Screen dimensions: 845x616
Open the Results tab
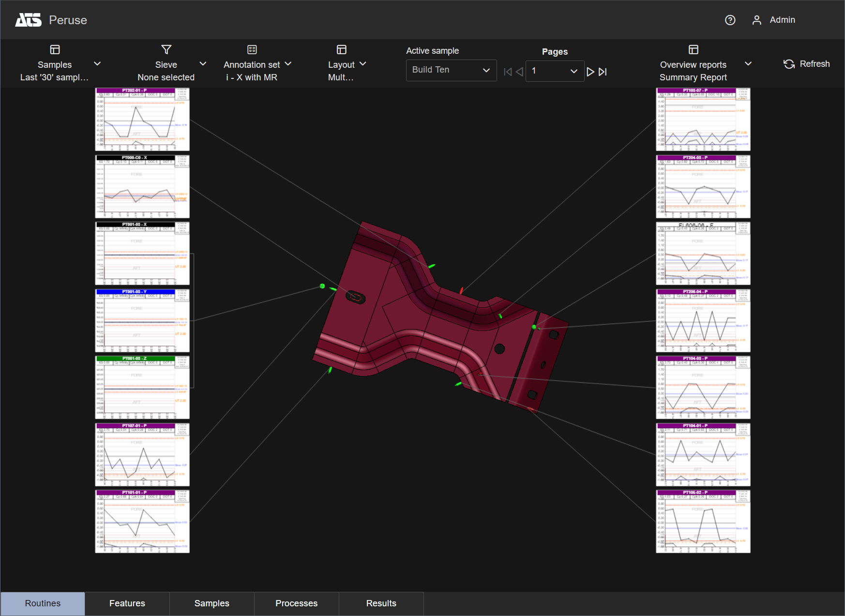[x=381, y=603]
